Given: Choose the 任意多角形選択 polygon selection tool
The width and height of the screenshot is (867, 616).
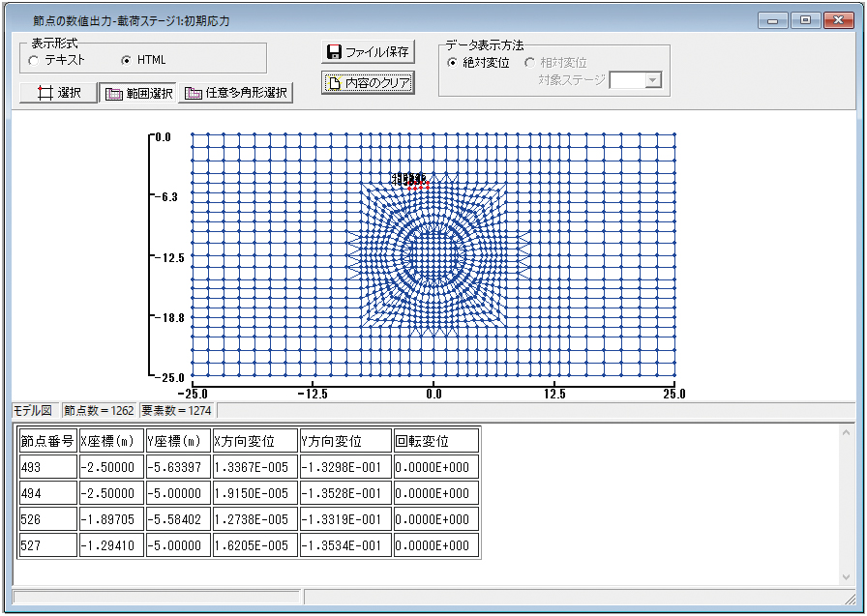Looking at the screenshot, I should pos(236,93).
